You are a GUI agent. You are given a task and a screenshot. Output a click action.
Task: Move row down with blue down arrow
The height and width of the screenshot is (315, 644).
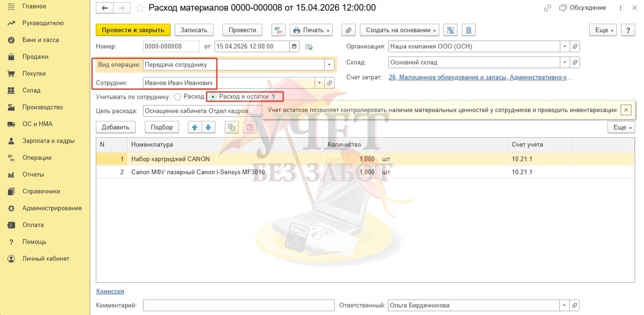tap(208, 127)
